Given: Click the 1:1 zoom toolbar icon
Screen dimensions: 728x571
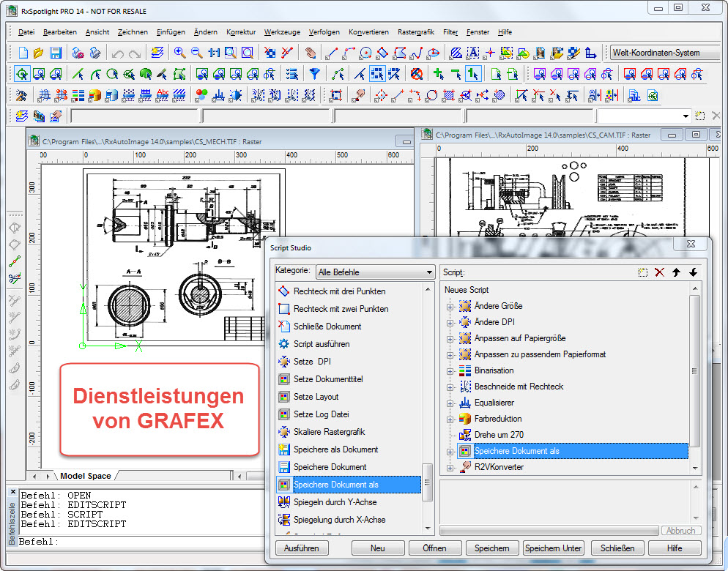Looking at the screenshot, I should point(214,53).
